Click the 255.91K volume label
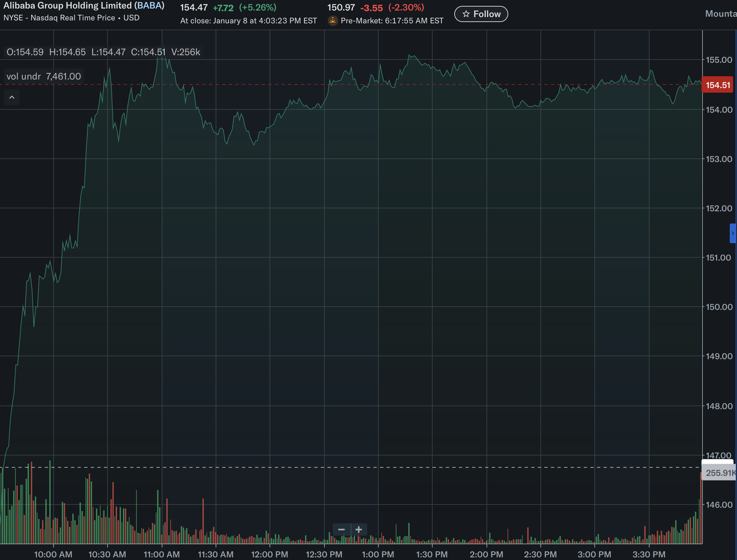737x560 pixels. 719,473
